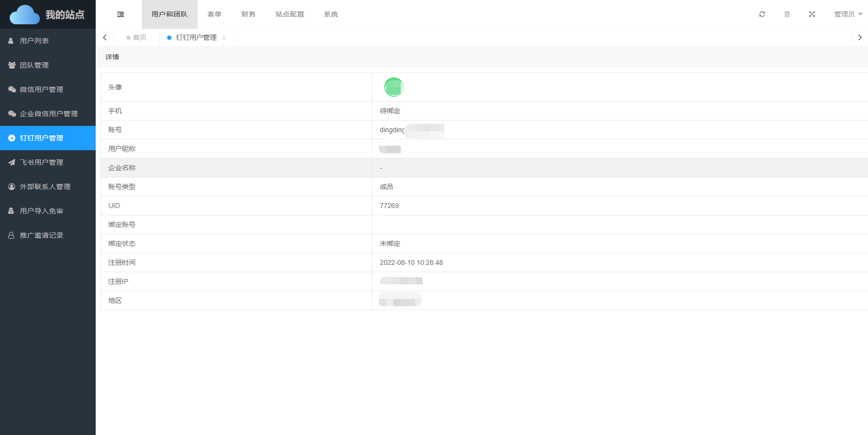Click the 我的站点 logo link
868x435 pixels.
click(48, 15)
